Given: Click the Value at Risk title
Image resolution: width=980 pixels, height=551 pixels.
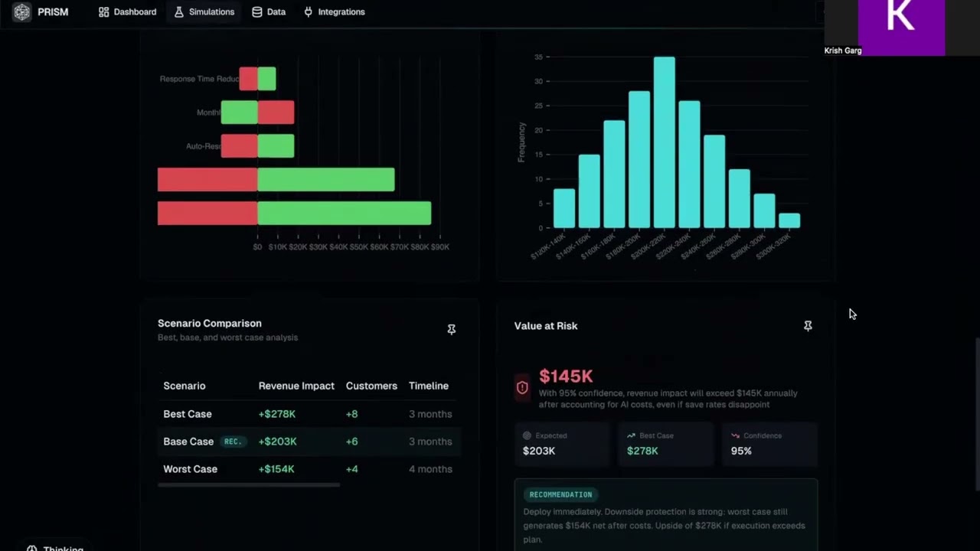Looking at the screenshot, I should click(546, 326).
